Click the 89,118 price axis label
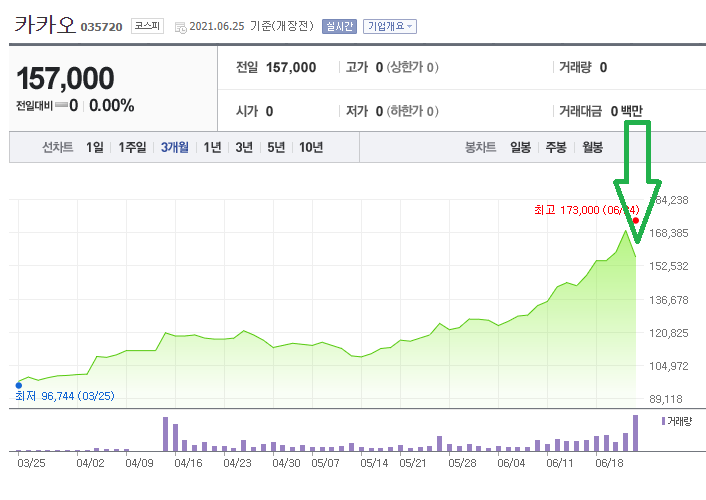This screenshot has width=706, height=500. click(666, 399)
